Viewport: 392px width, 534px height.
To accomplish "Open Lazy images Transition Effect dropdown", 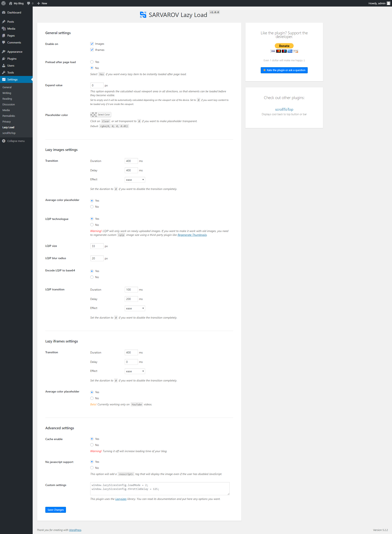I will [x=135, y=180].
